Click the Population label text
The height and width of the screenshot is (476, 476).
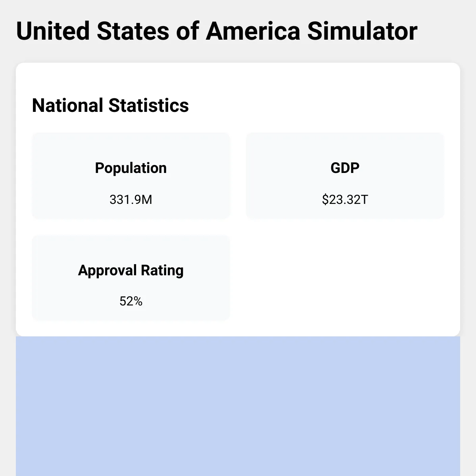pos(131,168)
